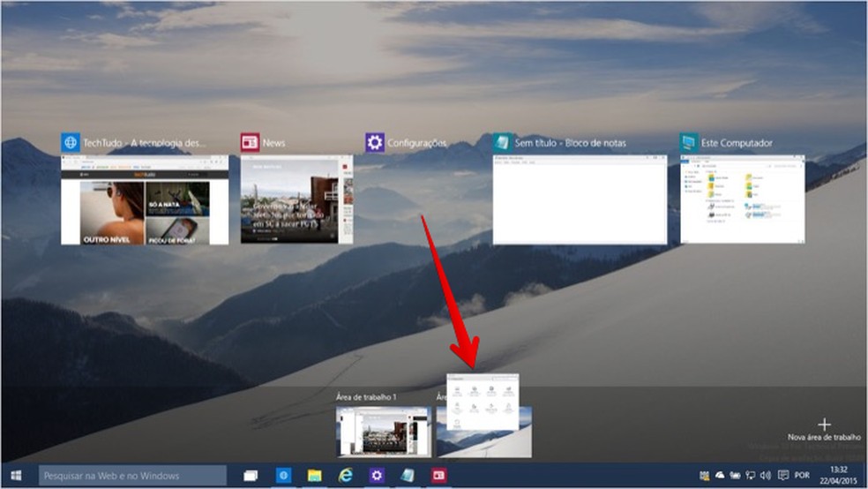The height and width of the screenshot is (489, 868).
Task: Click the 'Área de trabalho 1' label
Action: pyautogui.click(x=366, y=397)
